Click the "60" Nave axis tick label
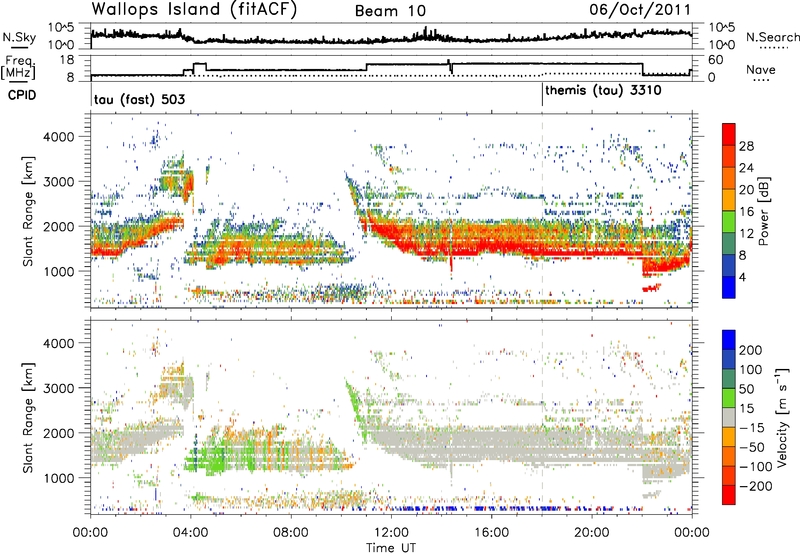 [716, 60]
